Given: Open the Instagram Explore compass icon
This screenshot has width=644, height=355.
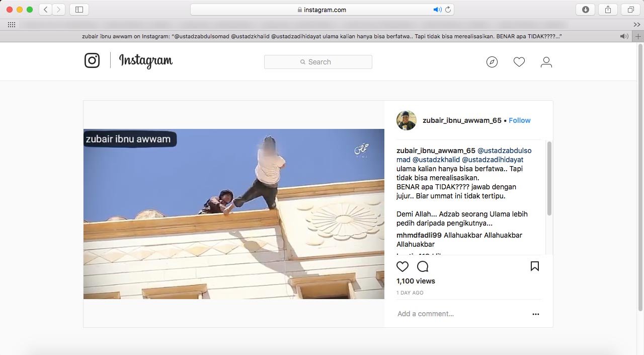Looking at the screenshot, I should [492, 62].
